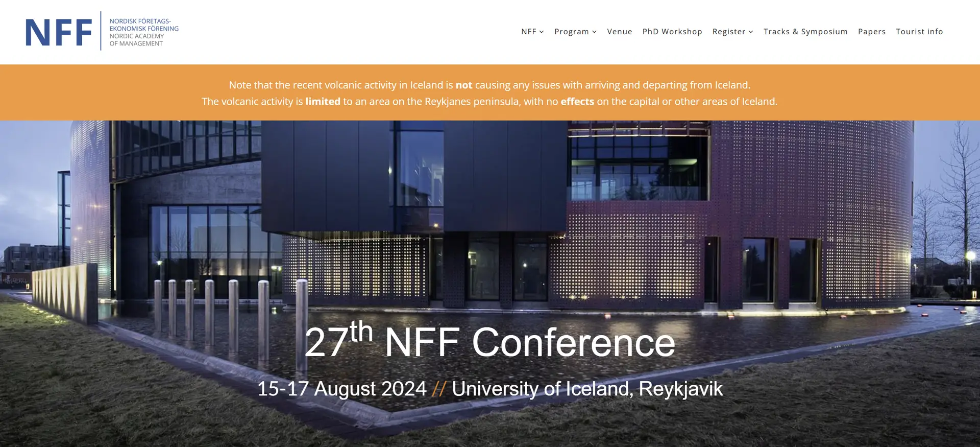Open the PhD Workshop page
This screenshot has height=447, width=980.
click(x=672, y=32)
